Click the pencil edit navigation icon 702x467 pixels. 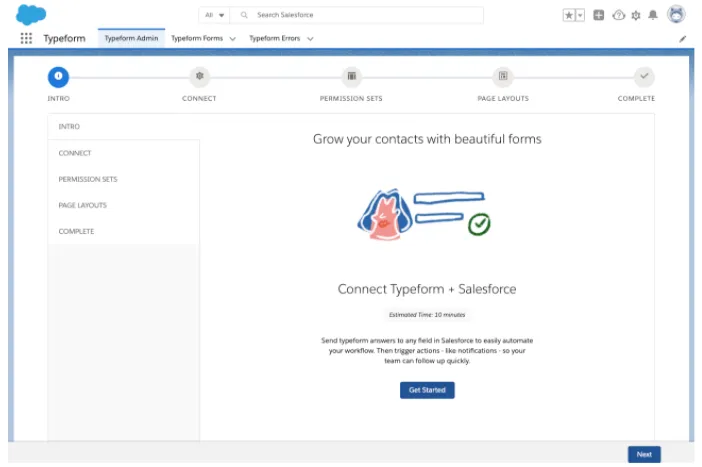pyautogui.click(x=682, y=39)
